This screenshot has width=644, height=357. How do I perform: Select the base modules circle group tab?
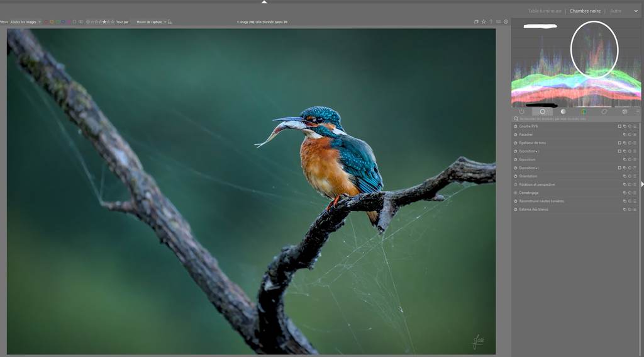click(543, 111)
